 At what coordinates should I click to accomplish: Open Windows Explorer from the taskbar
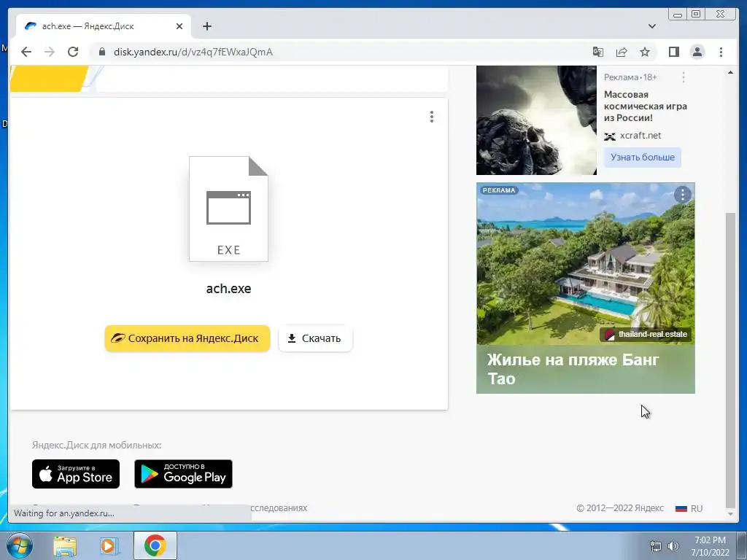click(65, 546)
